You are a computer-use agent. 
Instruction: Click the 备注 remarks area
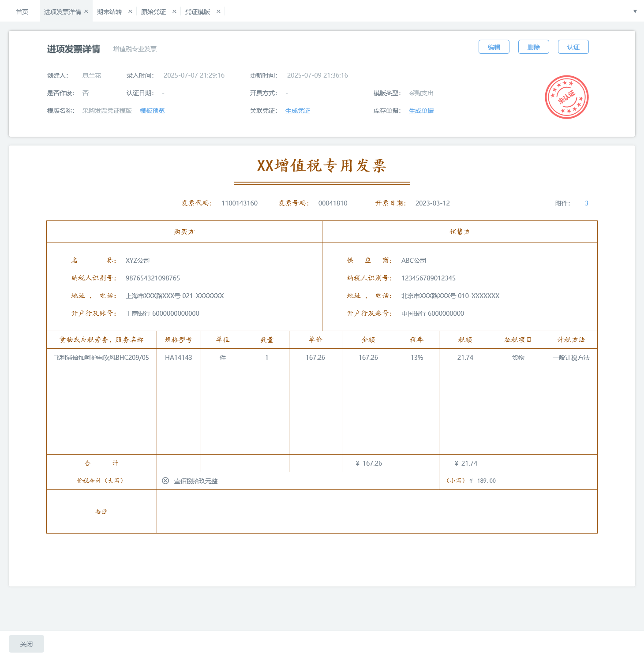(x=377, y=511)
